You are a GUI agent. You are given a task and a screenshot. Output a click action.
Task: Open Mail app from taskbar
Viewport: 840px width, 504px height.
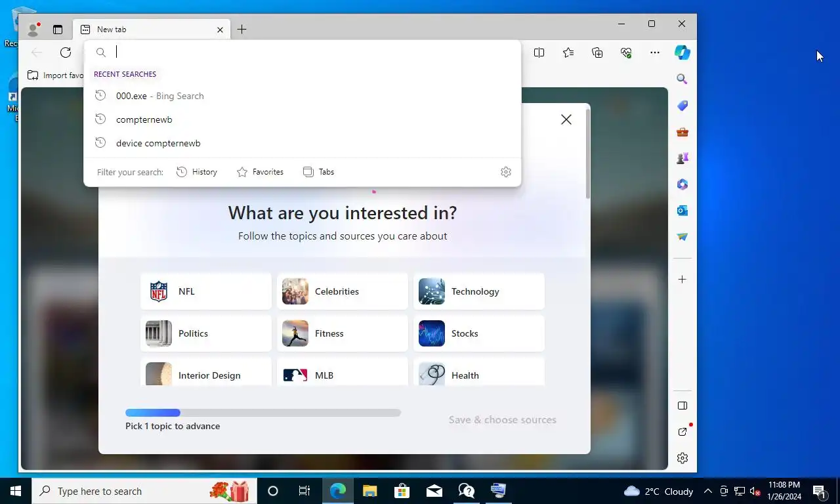(x=434, y=491)
